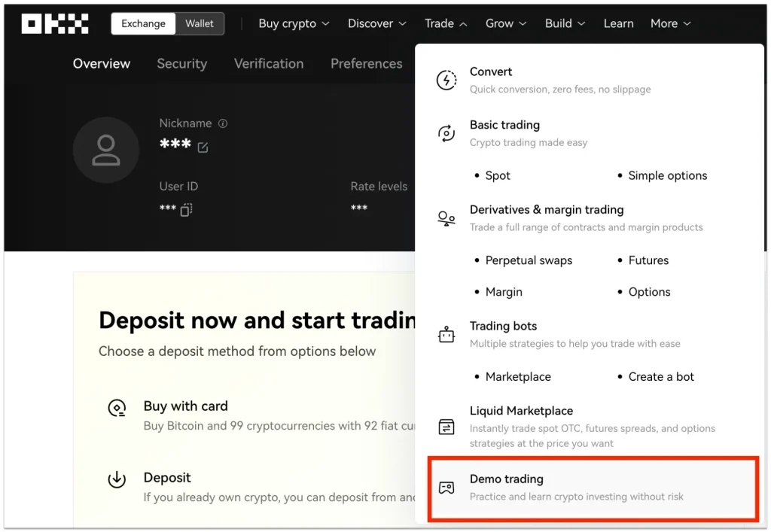The image size is (771, 532).
Task: Click the Liquid Marketplace icon
Action: pyautogui.click(x=446, y=427)
